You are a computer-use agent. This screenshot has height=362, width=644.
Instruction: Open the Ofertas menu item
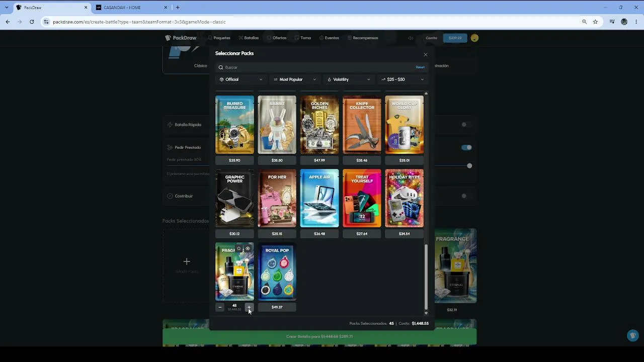click(x=277, y=38)
